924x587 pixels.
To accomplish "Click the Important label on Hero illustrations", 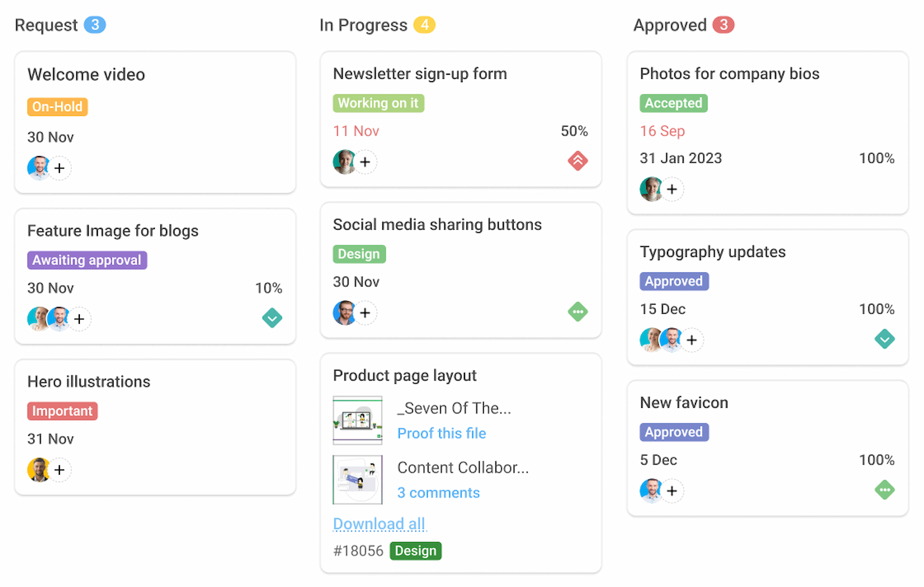I will 62,411.
